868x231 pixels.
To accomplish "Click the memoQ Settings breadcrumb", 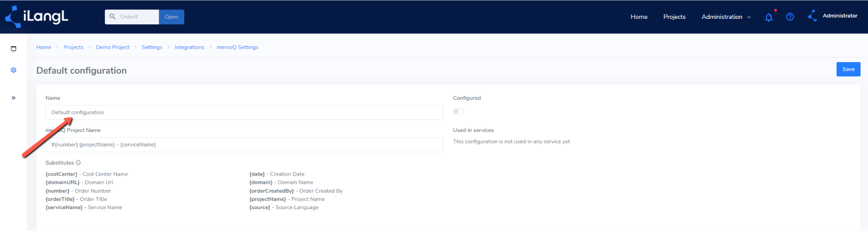I will pyautogui.click(x=238, y=47).
